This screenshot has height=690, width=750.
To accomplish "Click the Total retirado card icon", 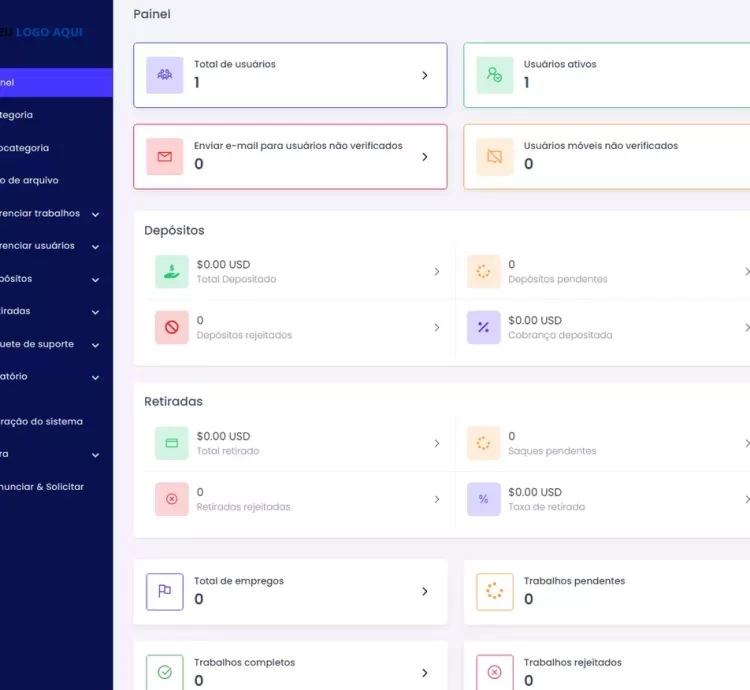I will [x=171, y=443].
